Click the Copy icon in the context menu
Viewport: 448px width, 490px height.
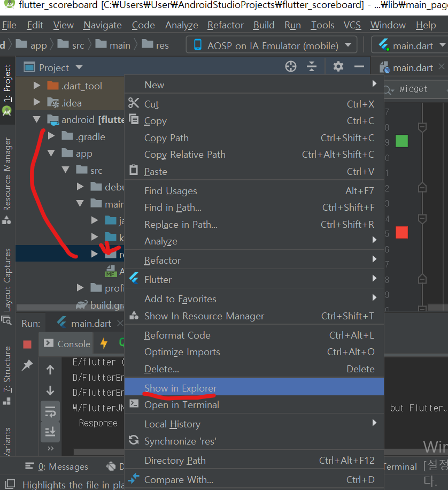point(134,119)
